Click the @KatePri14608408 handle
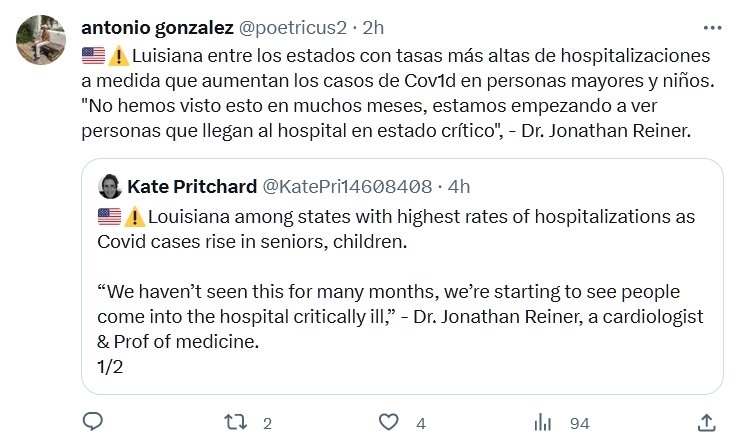 click(x=346, y=185)
